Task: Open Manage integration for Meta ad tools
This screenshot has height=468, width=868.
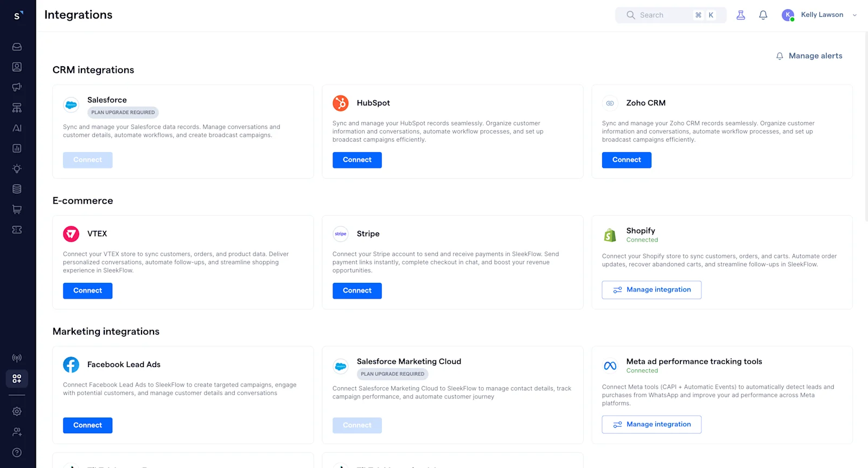Action: click(652, 425)
